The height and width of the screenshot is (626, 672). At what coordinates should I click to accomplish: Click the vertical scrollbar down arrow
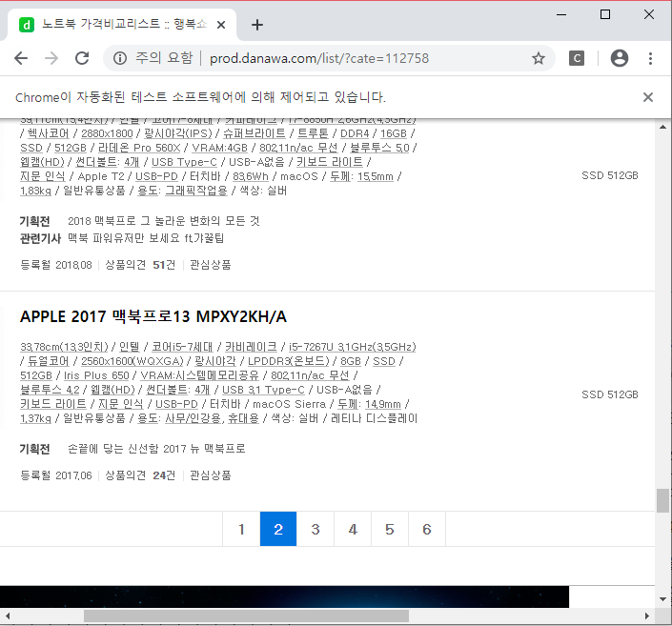[x=663, y=599]
